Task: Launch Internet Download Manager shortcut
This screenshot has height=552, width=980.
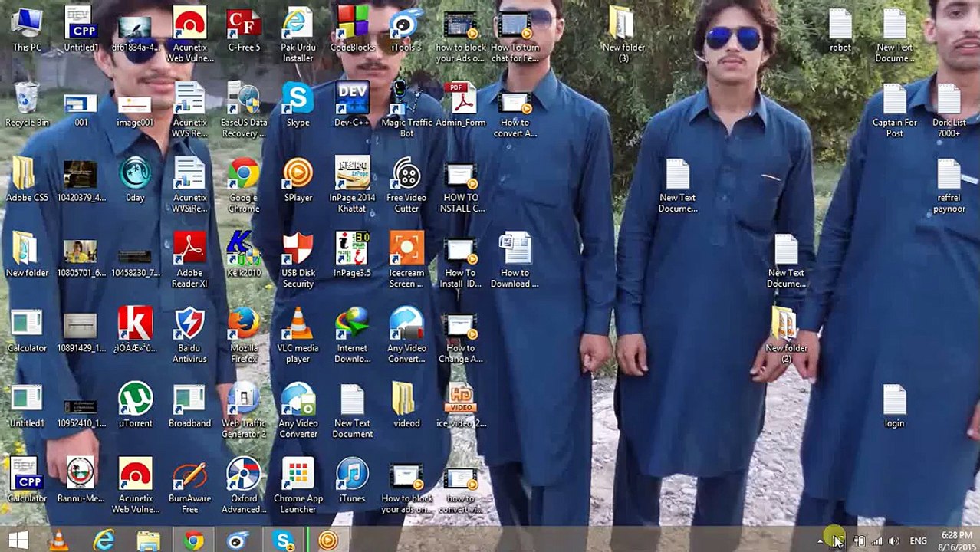Action: (353, 337)
